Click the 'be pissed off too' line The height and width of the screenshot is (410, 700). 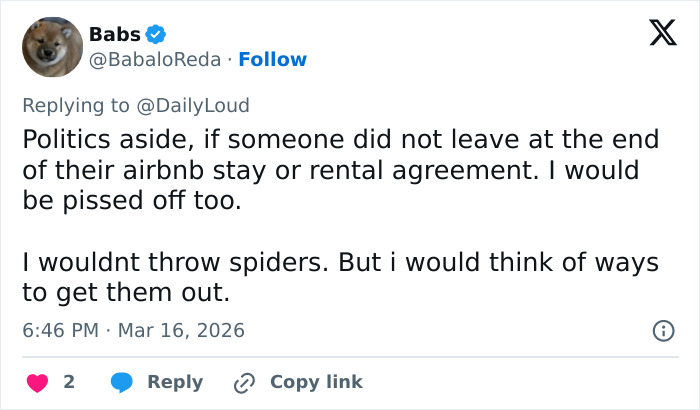pyautogui.click(x=132, y=202)
